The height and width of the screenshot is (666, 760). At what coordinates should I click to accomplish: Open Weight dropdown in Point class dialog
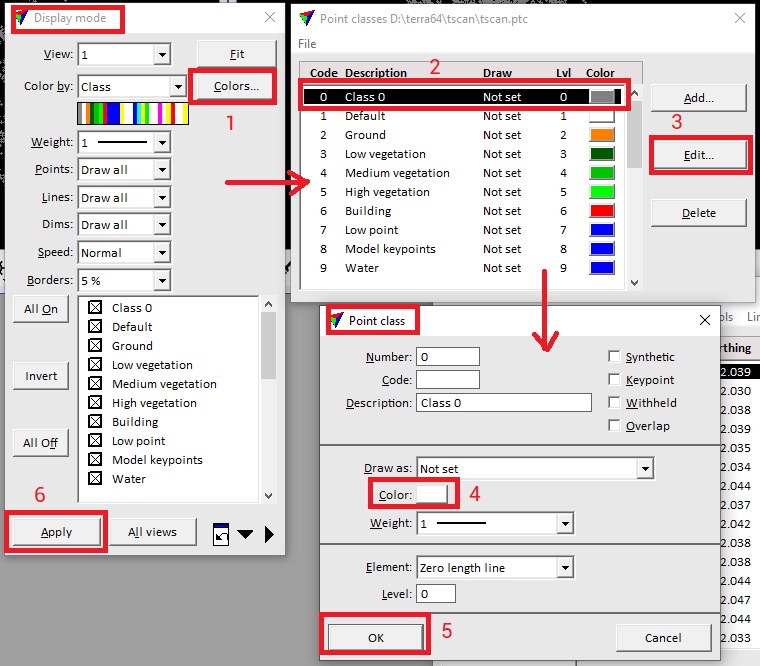click(565, 523)
